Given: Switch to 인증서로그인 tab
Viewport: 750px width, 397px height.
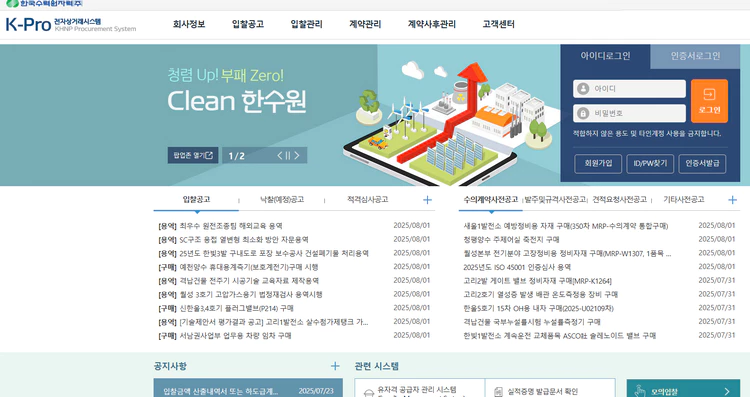Looking at the screenshot, I should (x=695, y=56).
